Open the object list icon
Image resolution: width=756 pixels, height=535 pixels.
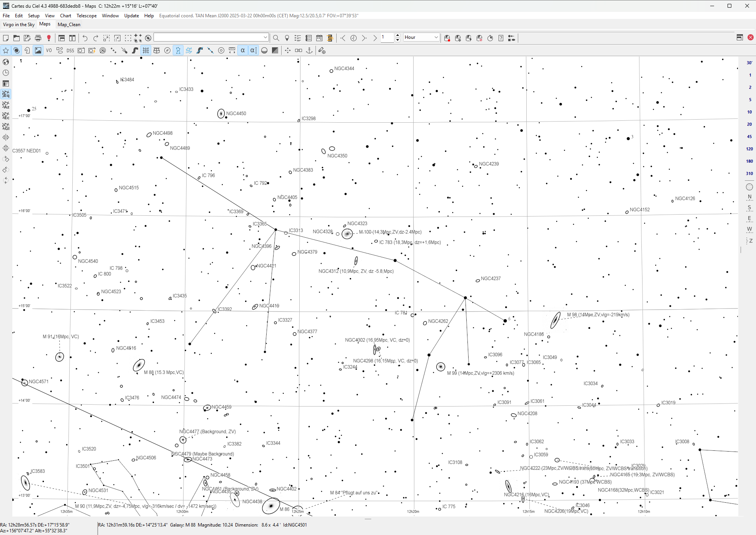tap(297, 38)
